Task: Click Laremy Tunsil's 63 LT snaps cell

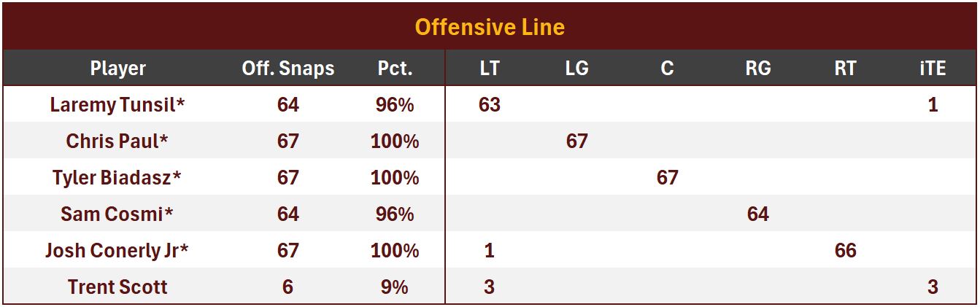Action: (489, 105)
